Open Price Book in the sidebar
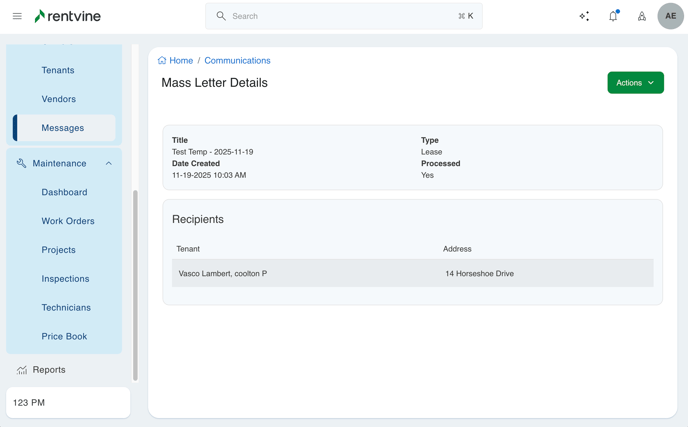The image size is (688, 427). [x=64, y=336]
